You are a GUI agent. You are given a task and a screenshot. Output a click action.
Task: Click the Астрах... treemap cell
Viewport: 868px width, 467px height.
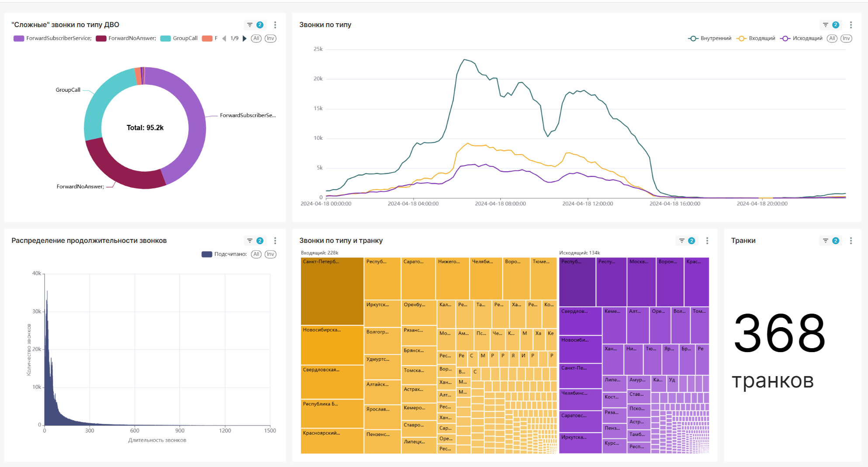coord(418,394)
